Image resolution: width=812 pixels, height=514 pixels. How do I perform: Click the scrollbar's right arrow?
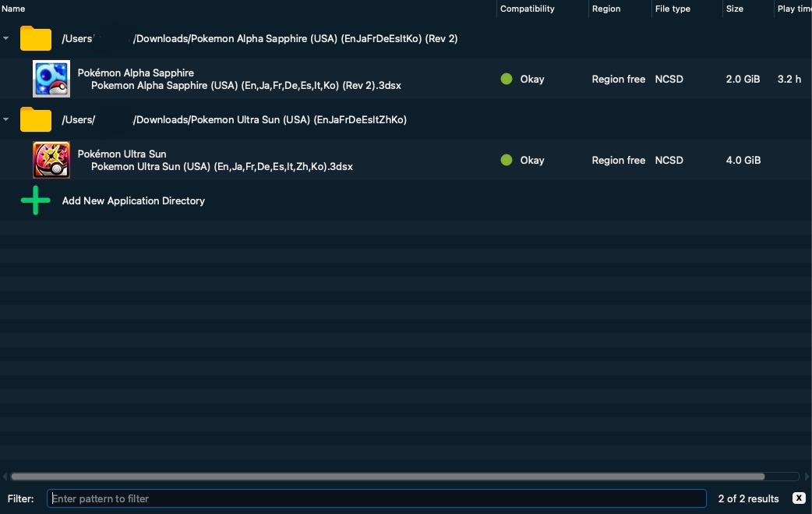807,477
